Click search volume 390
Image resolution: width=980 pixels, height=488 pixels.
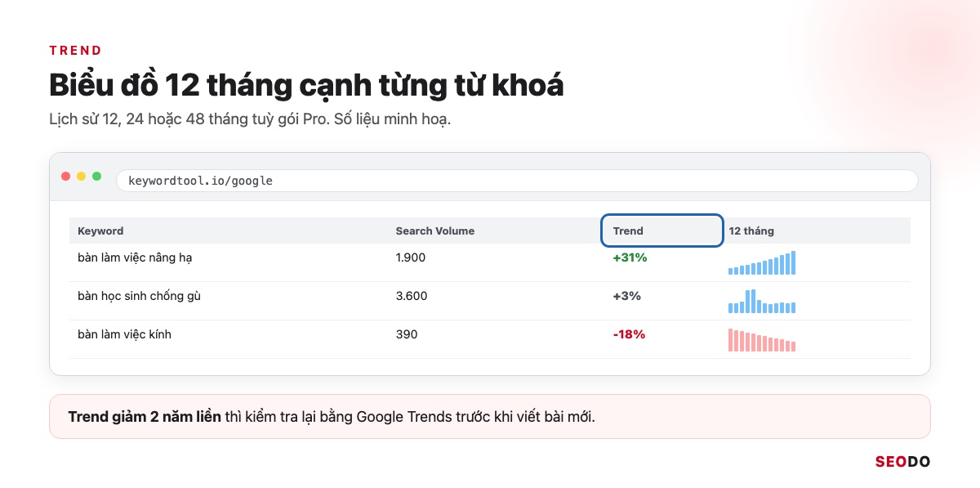407,334
